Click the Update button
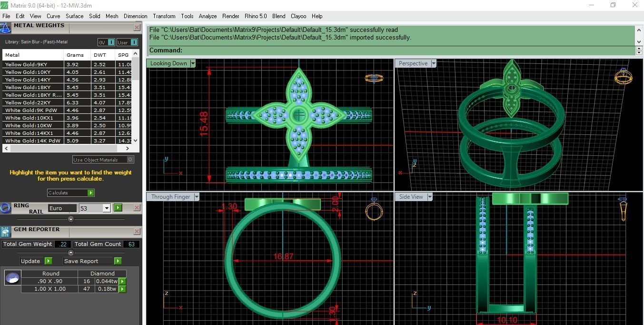The image size is (644, 325). coord(32,261)
